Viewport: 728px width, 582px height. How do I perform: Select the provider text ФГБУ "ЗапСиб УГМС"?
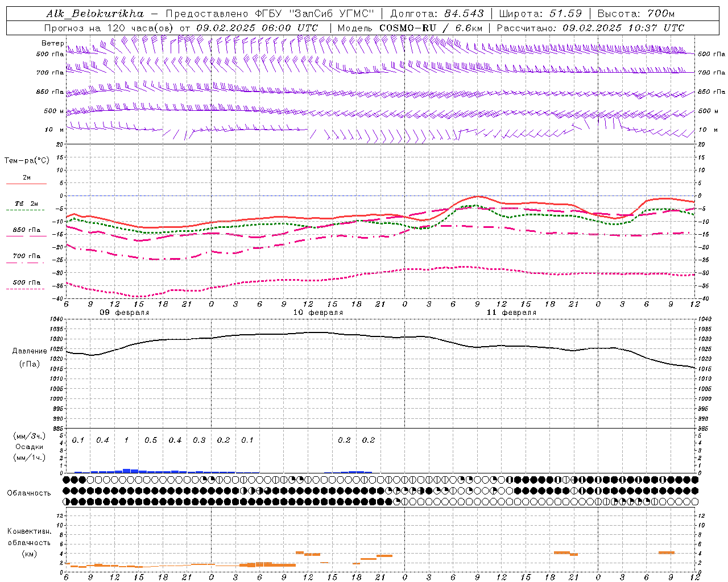pos(314,14)
